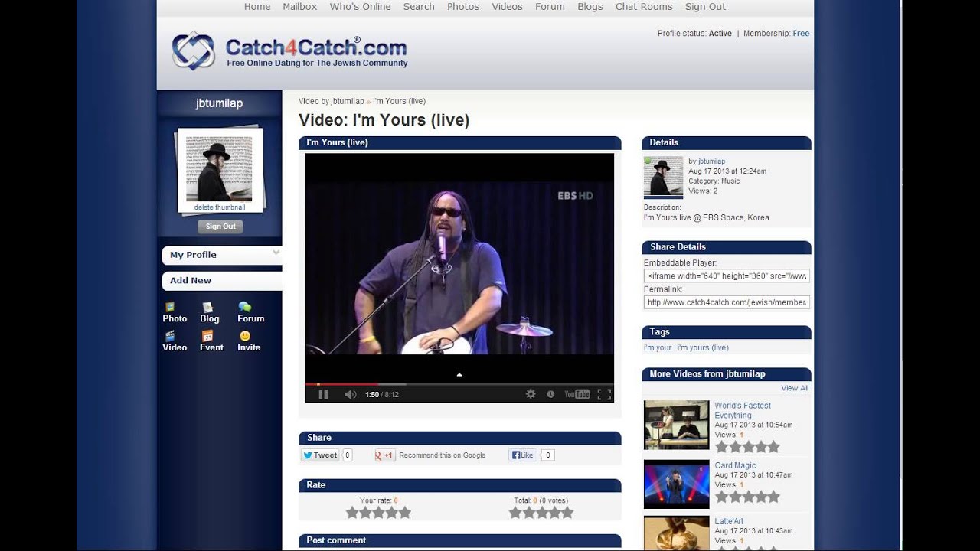Open the Add New panel header
The height and width of the screenshot is (551, 980).
[x=222, y=280]
